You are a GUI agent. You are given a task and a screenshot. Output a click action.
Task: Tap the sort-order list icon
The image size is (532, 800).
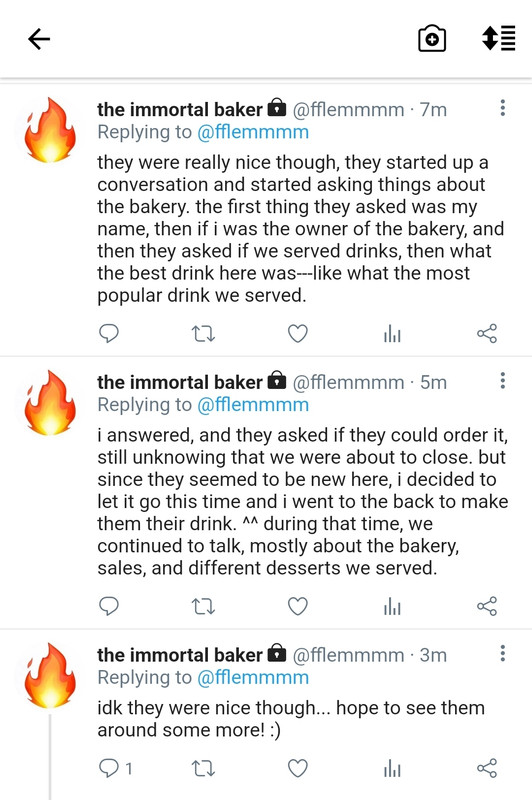[499, 38]
